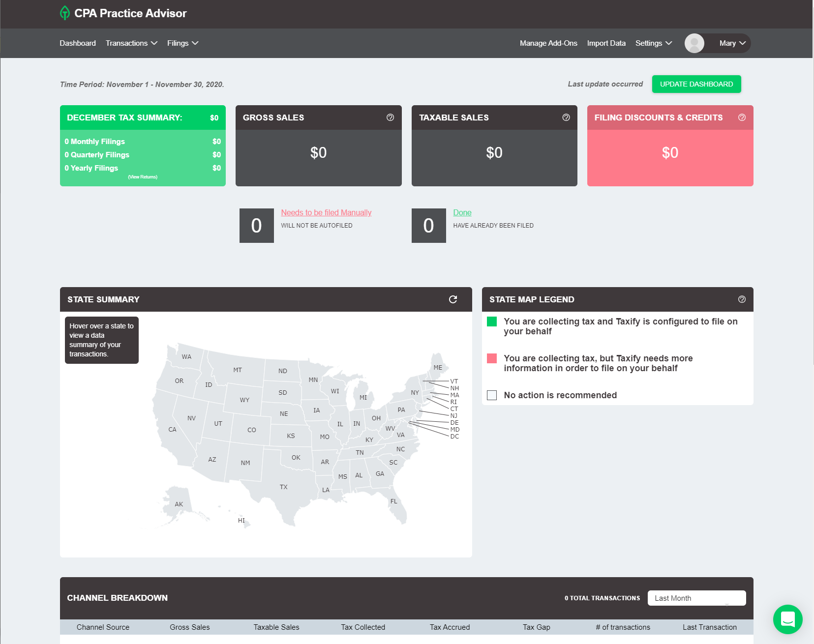Open the Settings dropdown
The width and height of the screenshot is (814, 644).
[x=653, y=43]
